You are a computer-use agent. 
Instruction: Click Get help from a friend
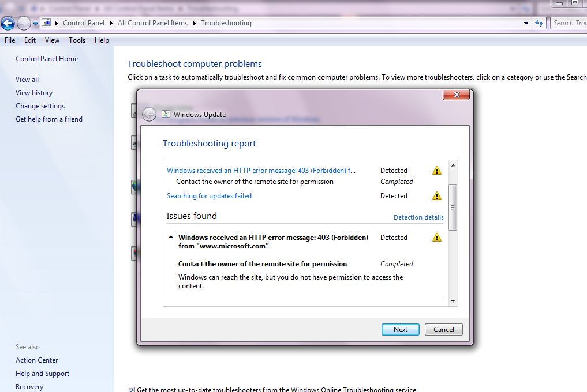coord(49,119)
